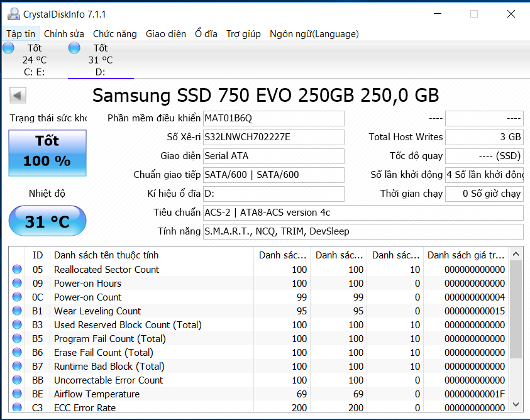Click the 31 °C temperature button

click(47, 221)
